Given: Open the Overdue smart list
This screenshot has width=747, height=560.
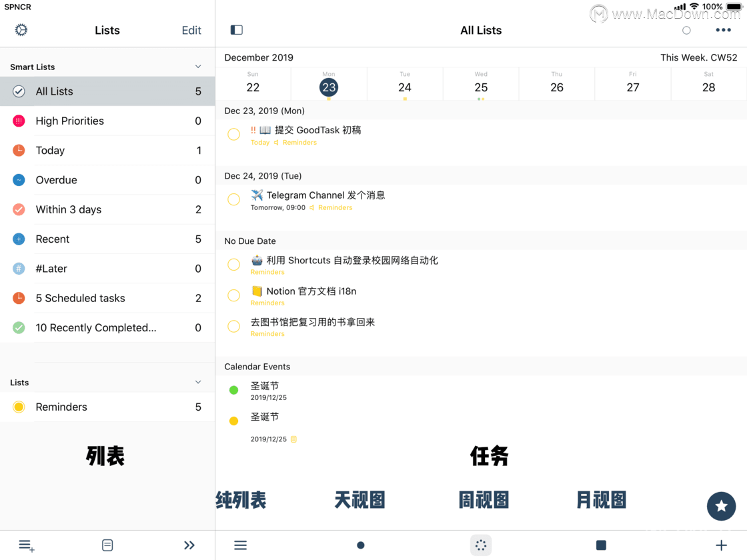Looking at the screenshot, I should click(107, 180).
